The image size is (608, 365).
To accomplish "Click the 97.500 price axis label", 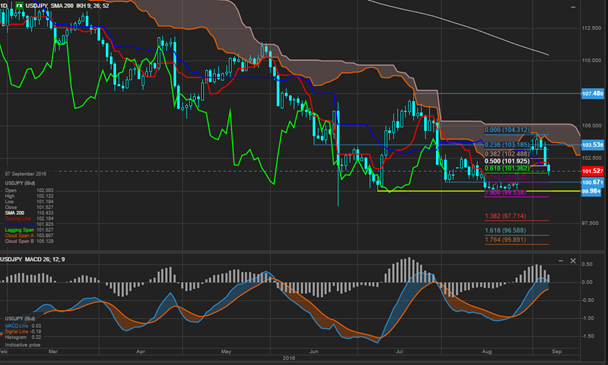I will 590,223.
